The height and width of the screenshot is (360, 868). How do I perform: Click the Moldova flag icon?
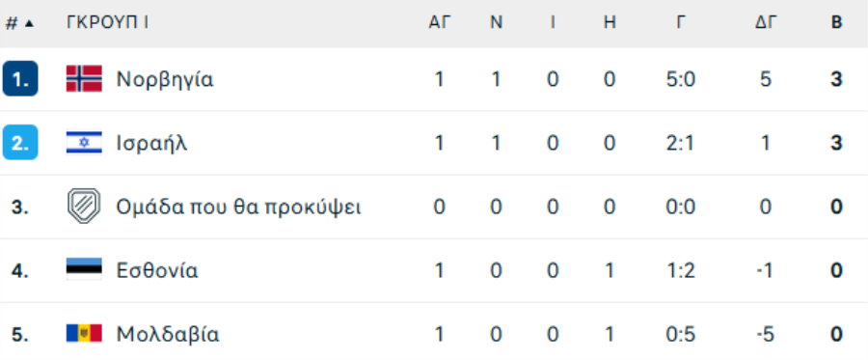(x=84, y=333)
